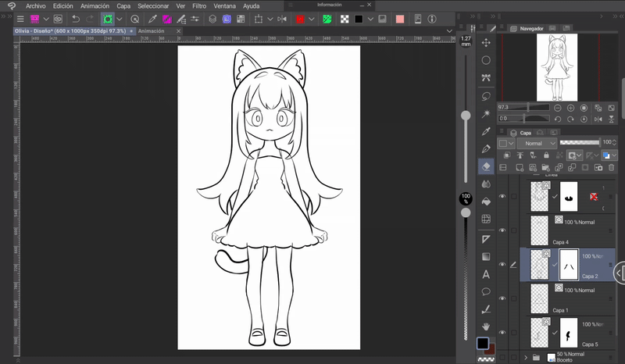Select the Capa 2 layer mask thumbnail
The height and width of the screenshot is (364, 625).
pos(569,265)
